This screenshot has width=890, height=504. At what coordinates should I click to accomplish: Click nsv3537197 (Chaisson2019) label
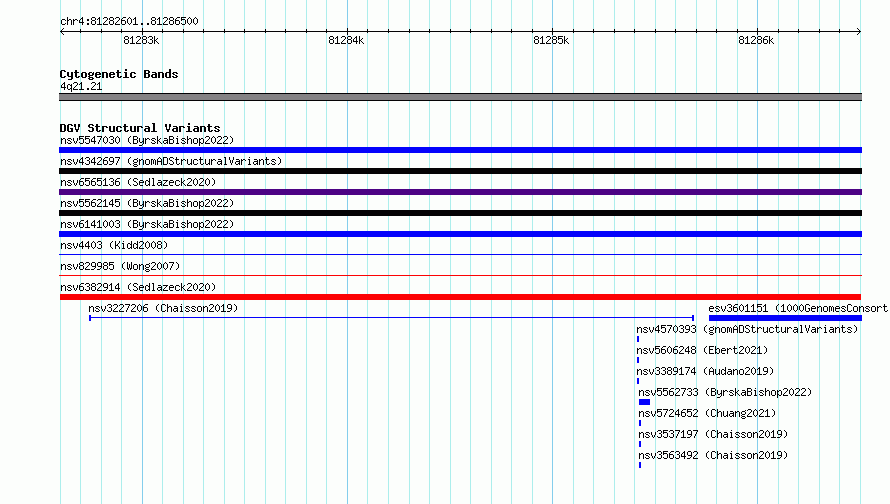point(713,434)
